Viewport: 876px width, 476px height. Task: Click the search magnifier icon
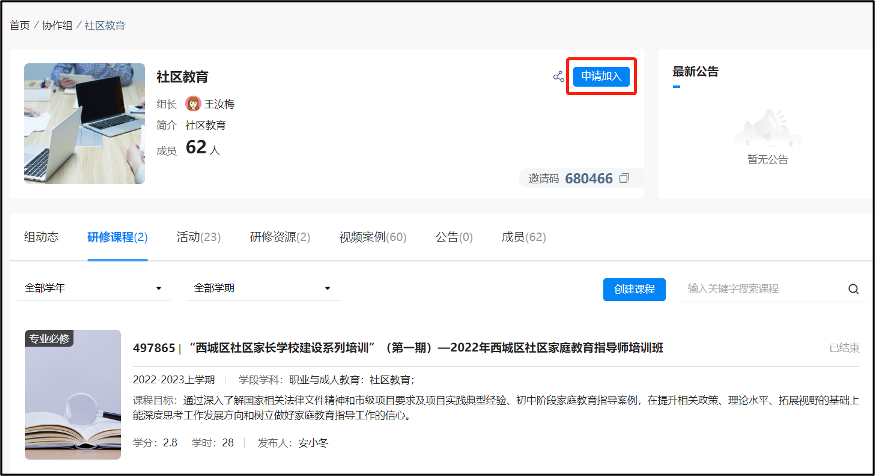click(853, 289)
